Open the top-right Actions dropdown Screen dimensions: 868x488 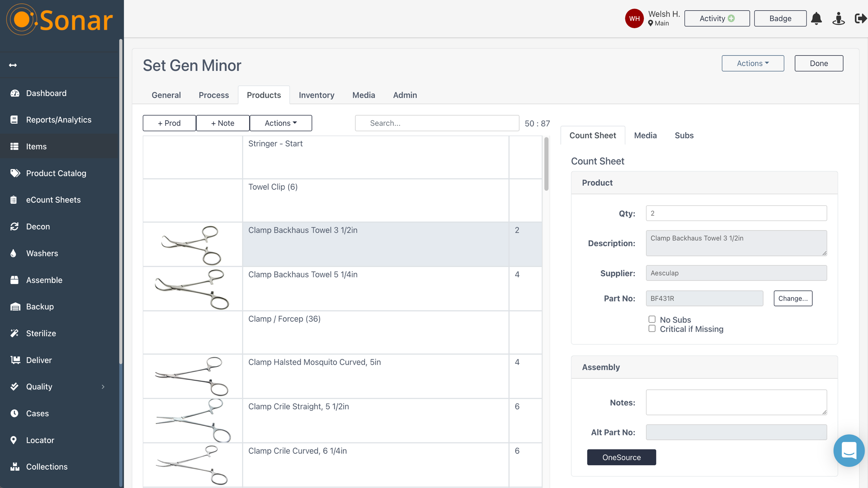pos(752,63)
